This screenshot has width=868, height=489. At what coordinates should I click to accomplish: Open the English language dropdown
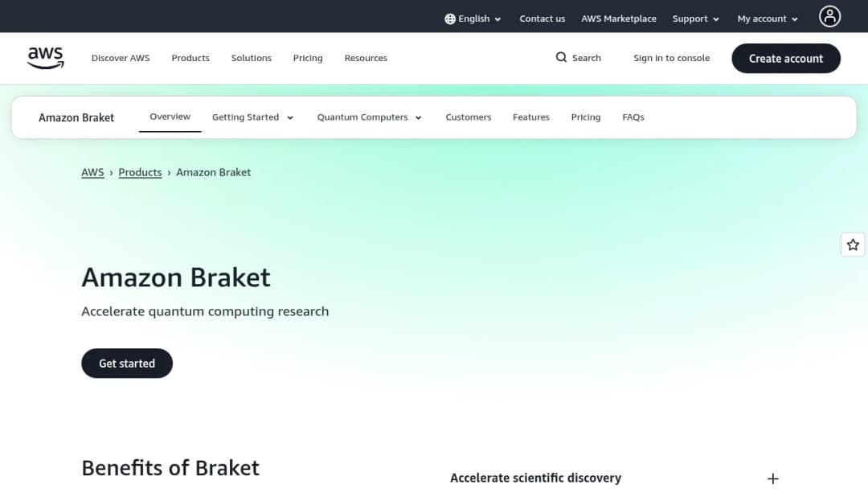point(473,18)
